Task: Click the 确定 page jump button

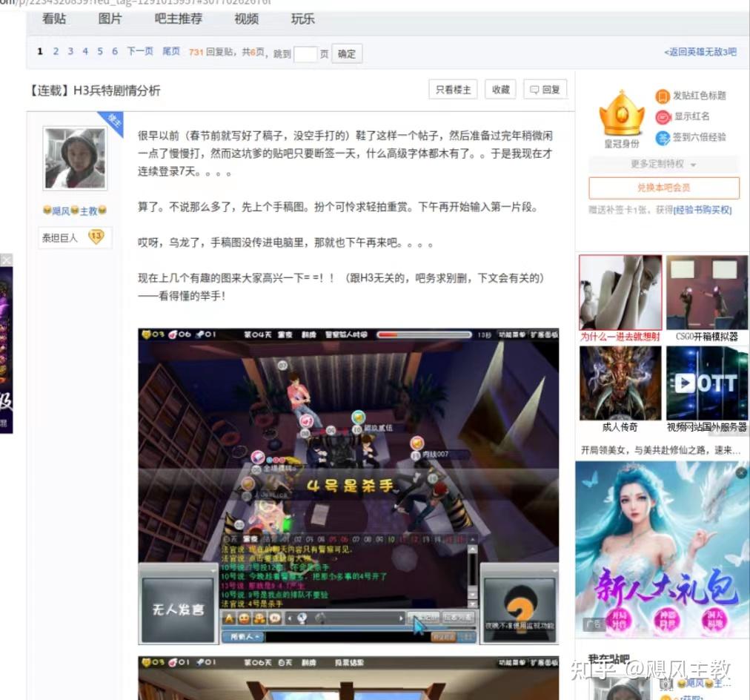Action: pos(347,53)
